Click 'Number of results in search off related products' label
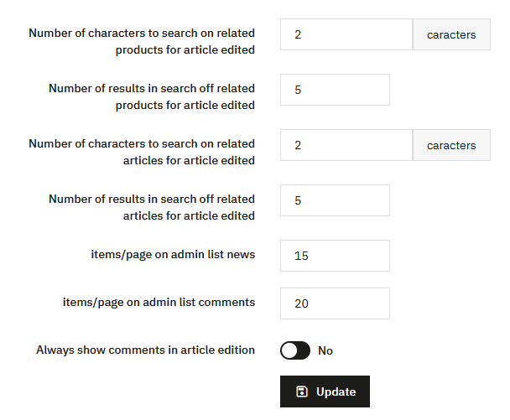Screen dimensions: 510x420 (x=152, y=96)
